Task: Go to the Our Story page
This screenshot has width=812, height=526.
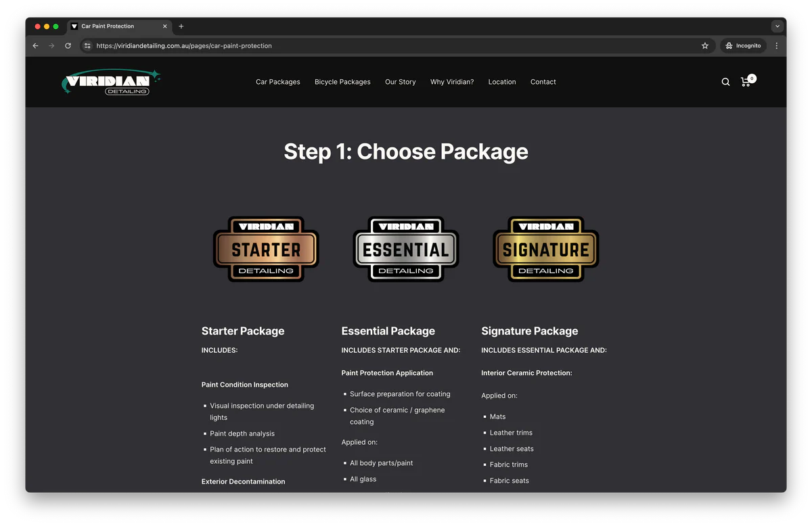Action: pos(401,82)
